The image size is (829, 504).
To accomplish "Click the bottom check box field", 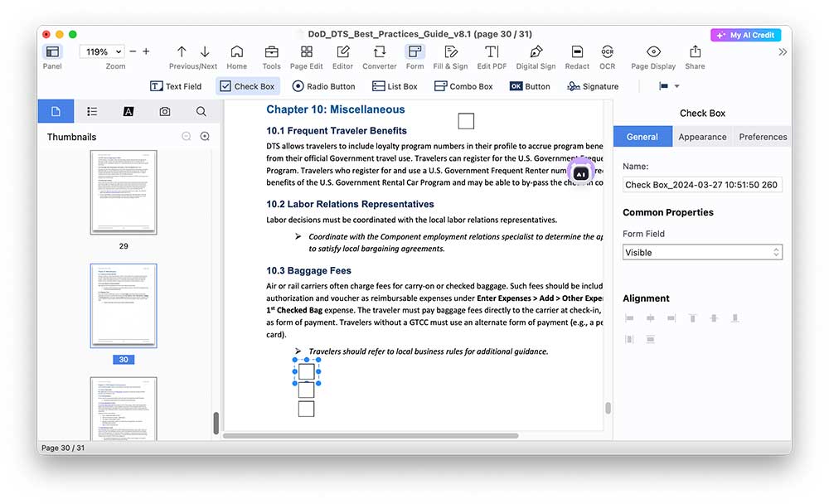I will pyautogui.click(x=307, y=409).
